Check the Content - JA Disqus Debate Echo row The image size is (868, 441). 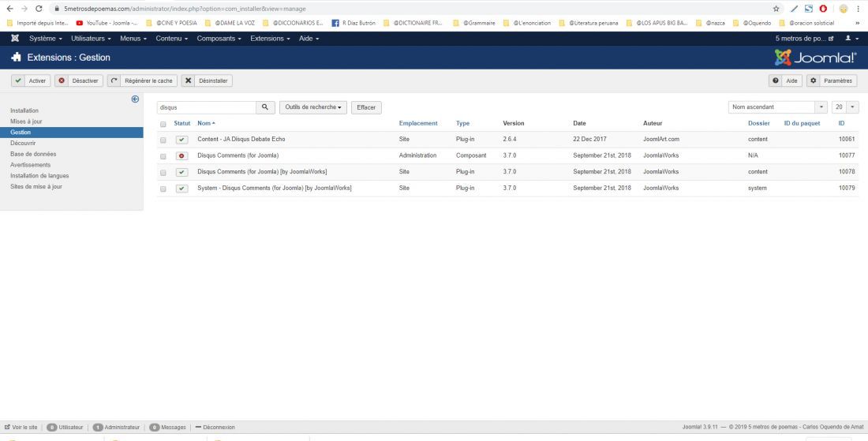pos(163,140)
